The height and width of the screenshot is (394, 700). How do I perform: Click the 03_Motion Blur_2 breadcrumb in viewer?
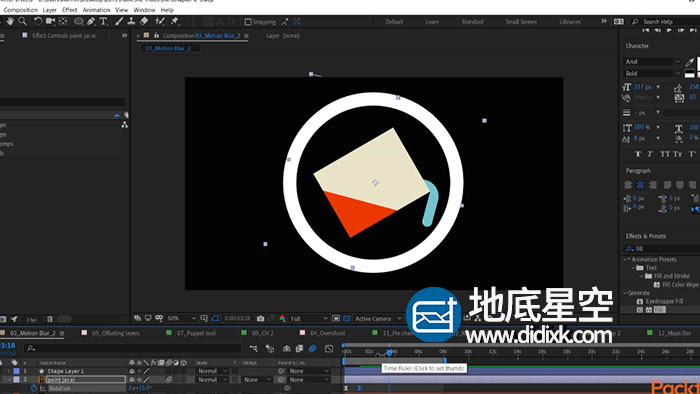tap(168, 48)
